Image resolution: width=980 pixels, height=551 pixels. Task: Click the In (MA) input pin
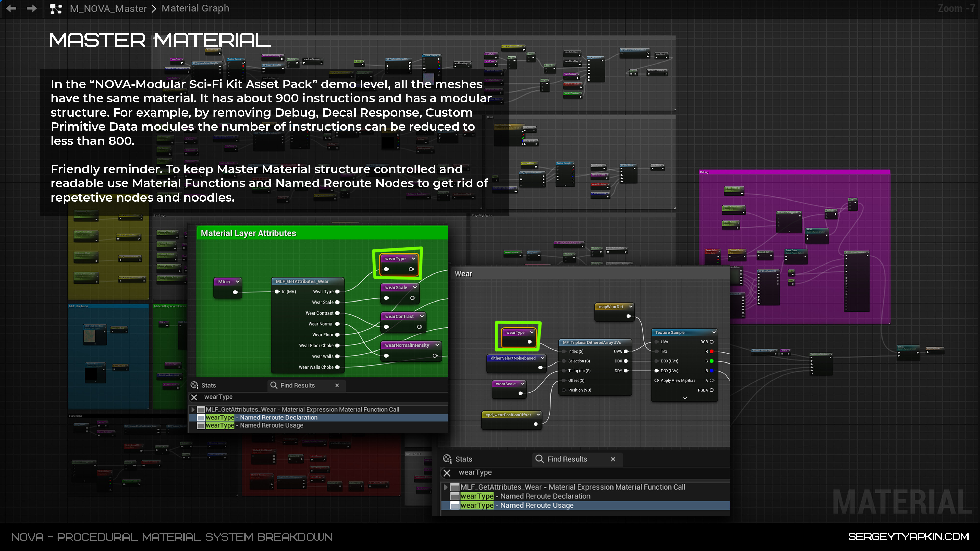(277, 292)
